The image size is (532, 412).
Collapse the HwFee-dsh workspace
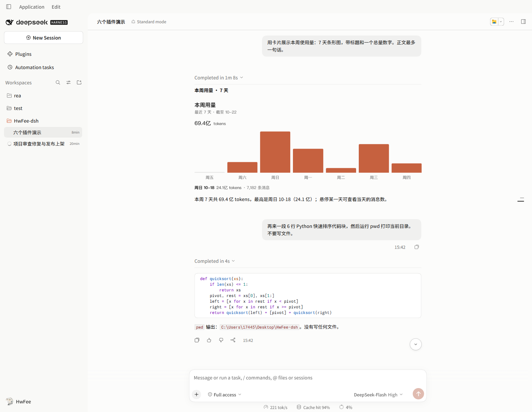[x=44, y=121]
